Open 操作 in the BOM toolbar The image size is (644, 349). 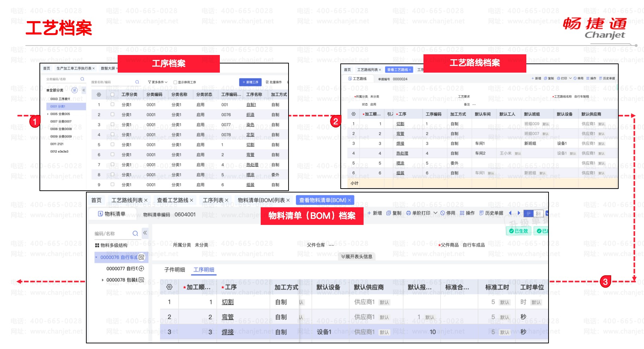pyautogui.click(x=467, y=213)
